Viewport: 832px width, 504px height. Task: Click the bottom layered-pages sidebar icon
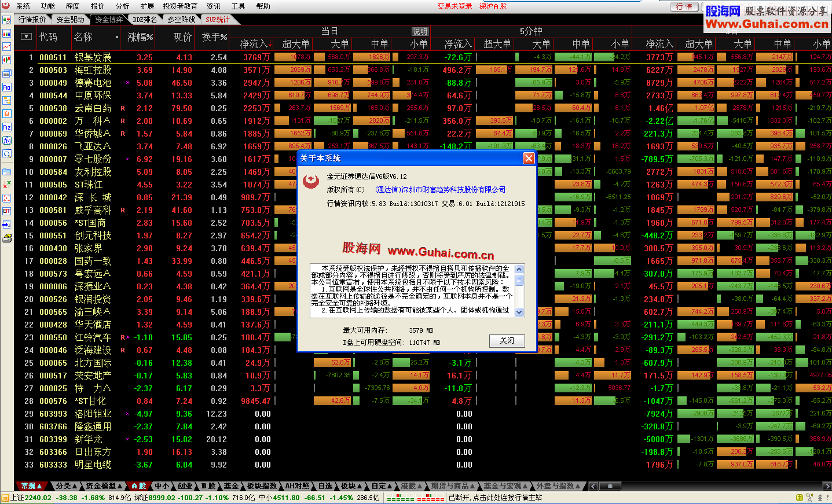(7, 238)
